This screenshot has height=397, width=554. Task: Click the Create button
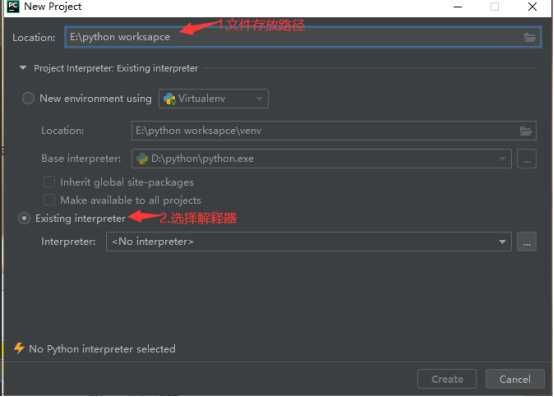point(447,379)
